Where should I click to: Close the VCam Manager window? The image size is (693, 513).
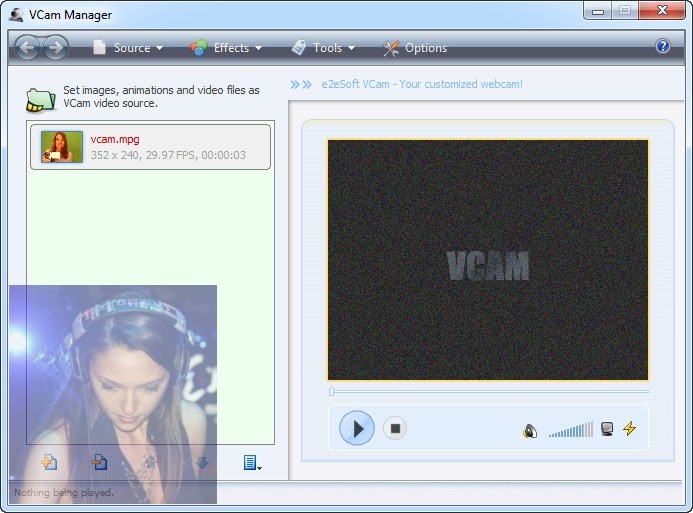[x=662, y=11]
